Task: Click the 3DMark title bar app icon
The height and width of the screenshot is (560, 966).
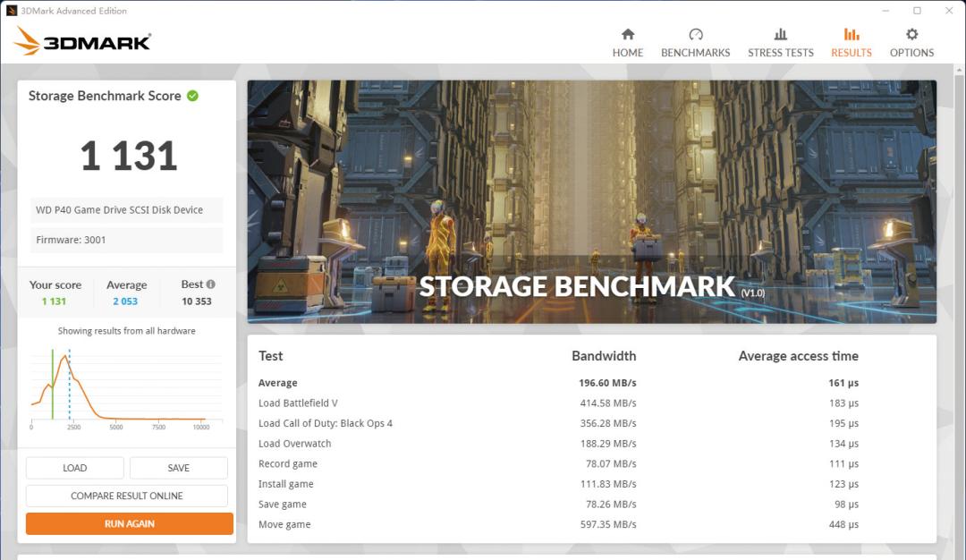Action: [12, 11]
